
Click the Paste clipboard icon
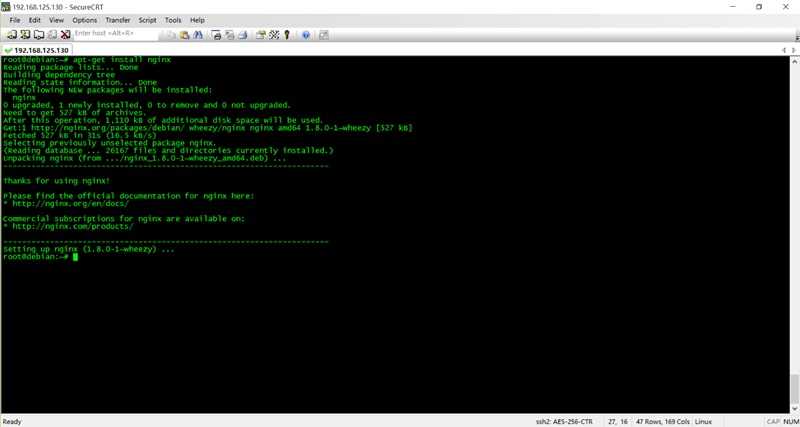point(184,35)
